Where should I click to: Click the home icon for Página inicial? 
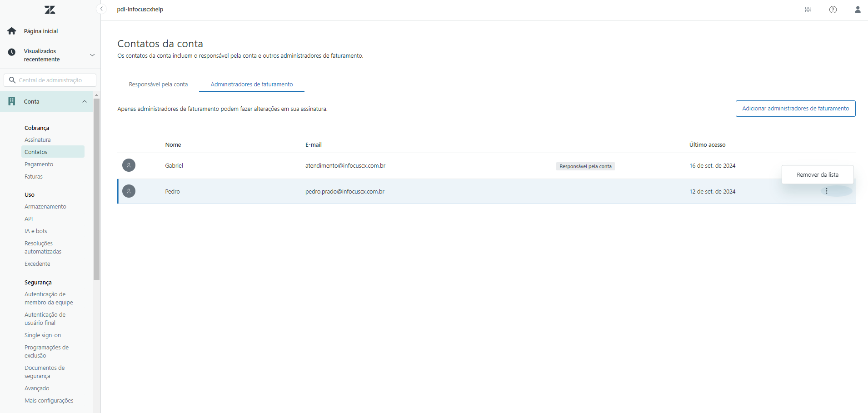(x=12, y=31)
